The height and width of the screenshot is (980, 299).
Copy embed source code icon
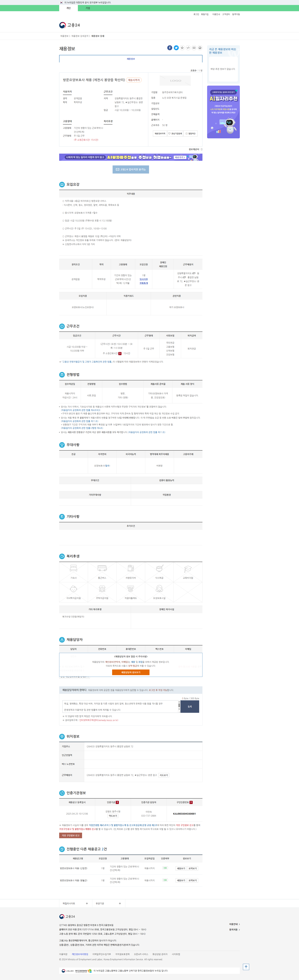(x=188, y=48)
